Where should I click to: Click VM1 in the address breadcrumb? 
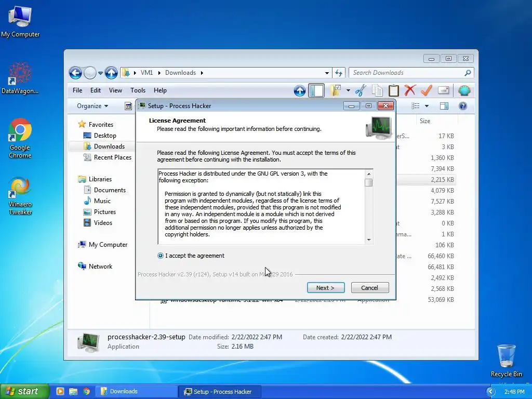coord(147,73)
